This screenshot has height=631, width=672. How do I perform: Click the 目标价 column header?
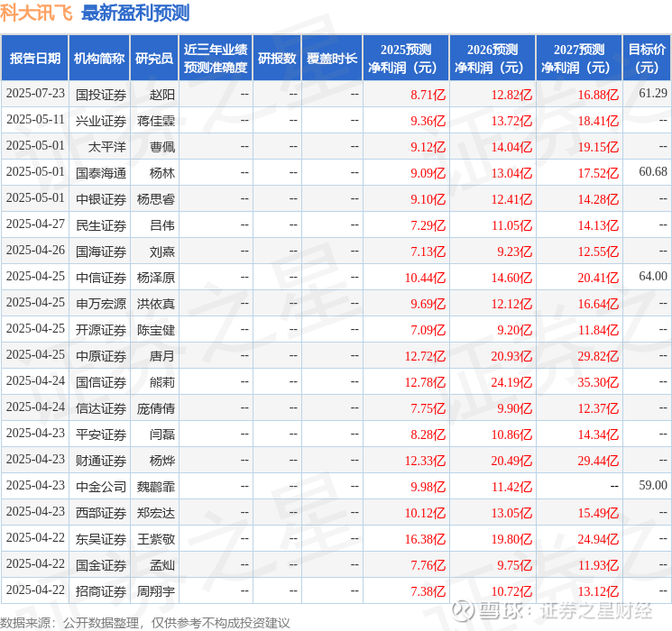pos(647,59)
